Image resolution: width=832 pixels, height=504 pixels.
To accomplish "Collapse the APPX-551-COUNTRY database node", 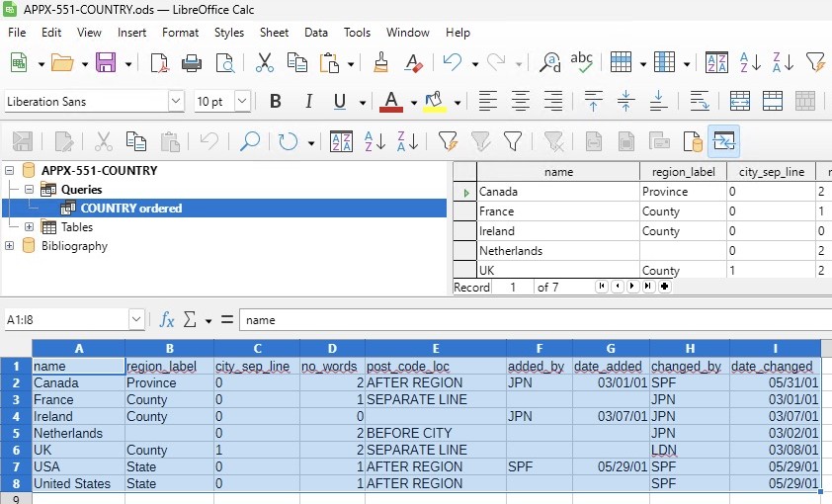I will (10, 171).
